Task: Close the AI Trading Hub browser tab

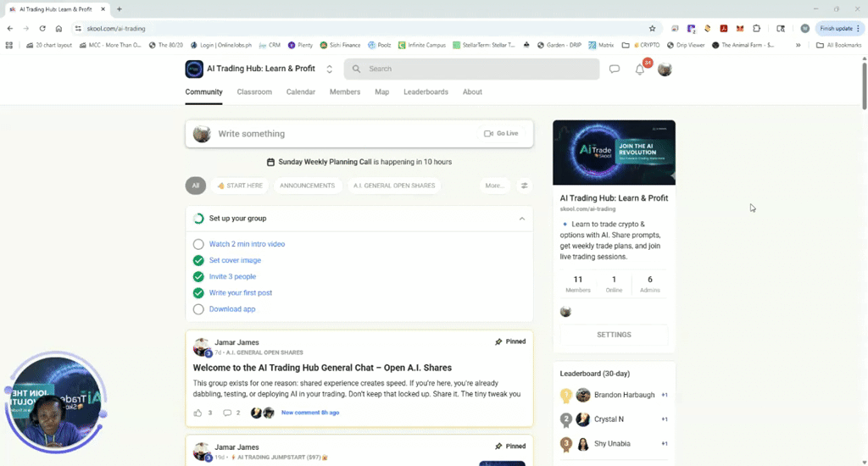Action: [x=103, y=8]
